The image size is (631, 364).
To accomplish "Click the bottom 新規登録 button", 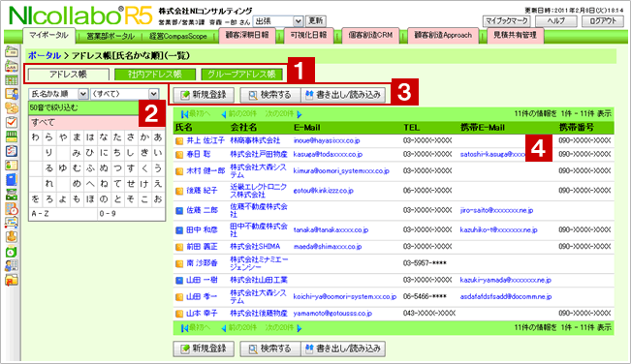I will (x=204, y=349).
